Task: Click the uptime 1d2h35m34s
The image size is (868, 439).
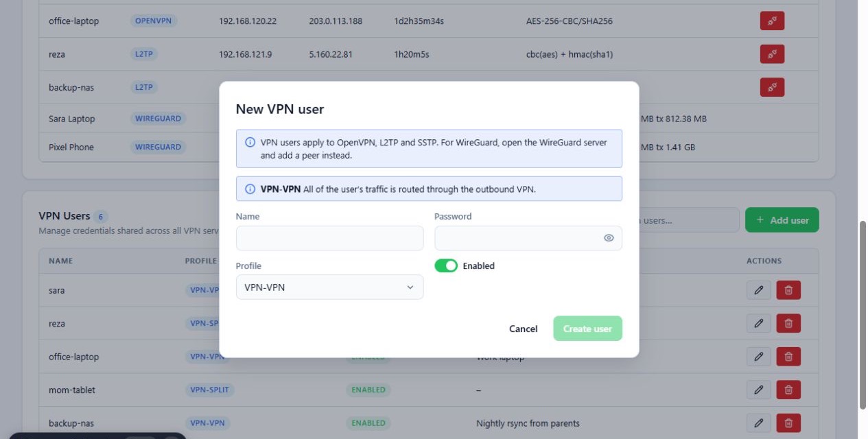Action: pyautogui.click(x=419, y=21)
